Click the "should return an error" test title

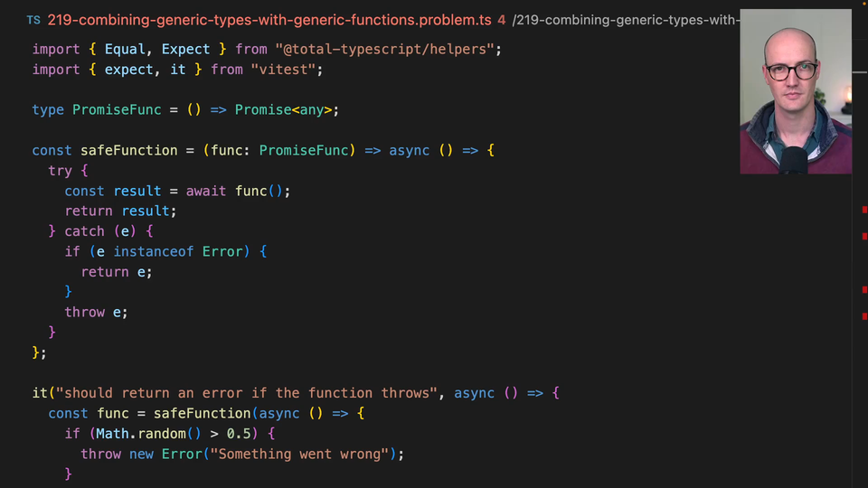pos(245,393)
